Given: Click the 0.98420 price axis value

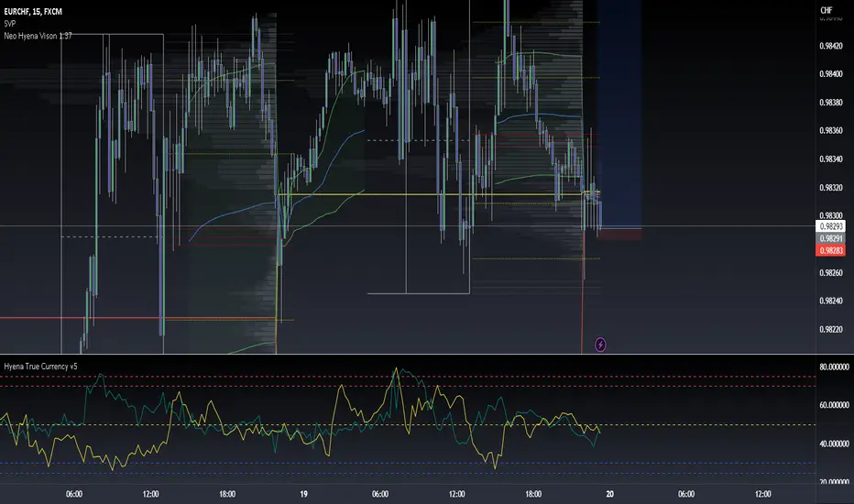Looking at the screenshot, I should [830, 46].
